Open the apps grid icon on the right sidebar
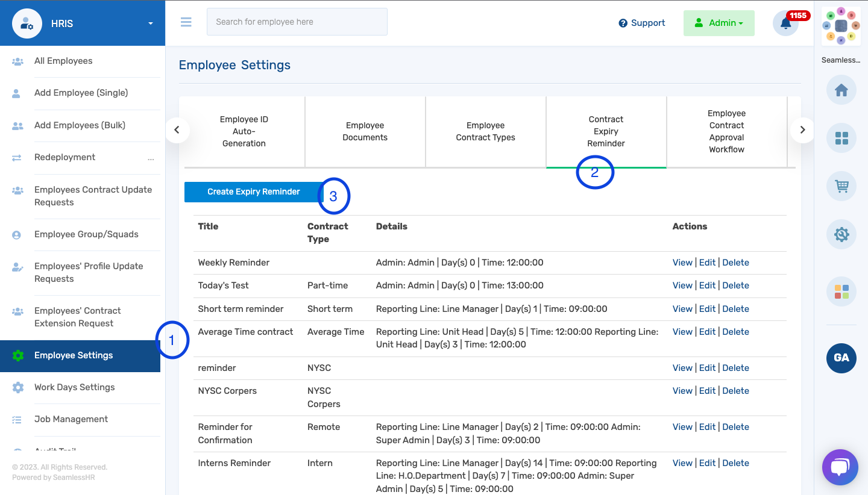 point(841,138)
